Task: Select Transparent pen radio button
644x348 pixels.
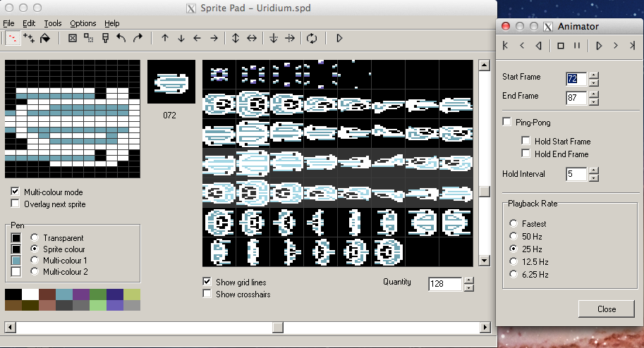Action: coord(35,237)
